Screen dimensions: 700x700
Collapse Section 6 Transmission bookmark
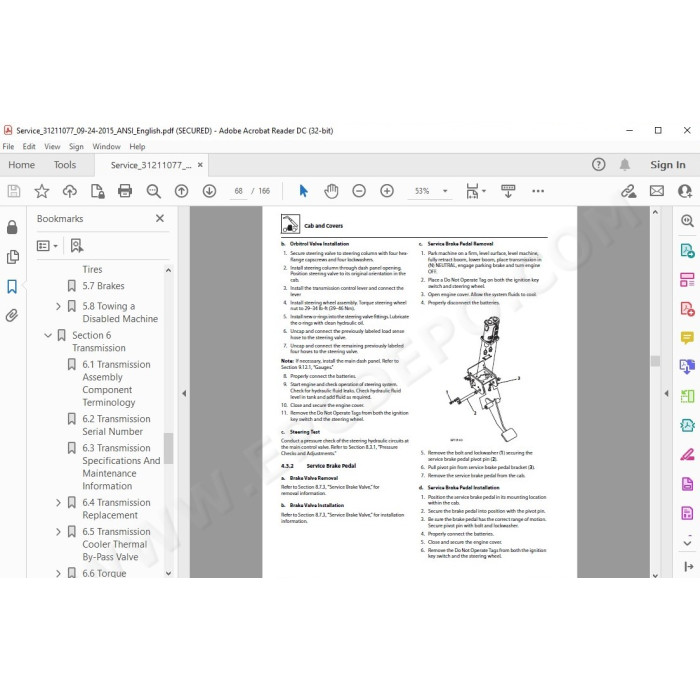pyautogui.click(x=48, y=335)
